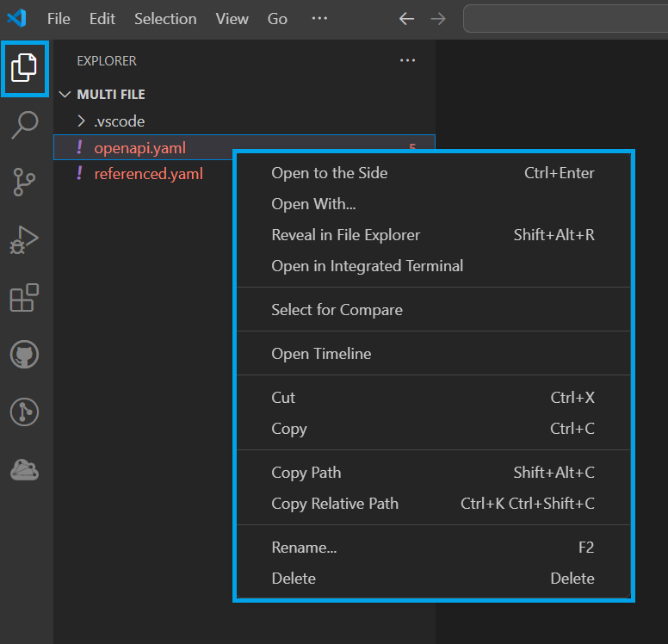Choose Copy from context menu
Viewport: 668px width, 644px height.
click(x=433, y=429)
